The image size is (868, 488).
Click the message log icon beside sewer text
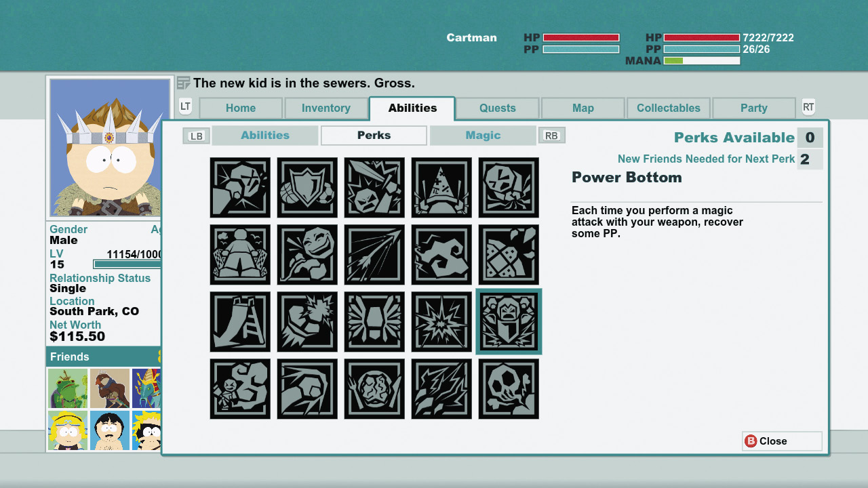tap(183, 83)
